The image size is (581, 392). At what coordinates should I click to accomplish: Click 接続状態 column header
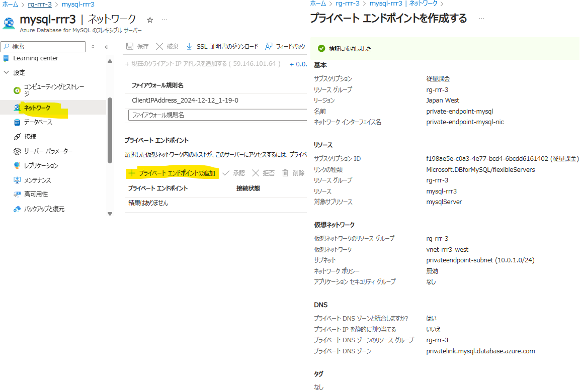[x=248, y=188]
